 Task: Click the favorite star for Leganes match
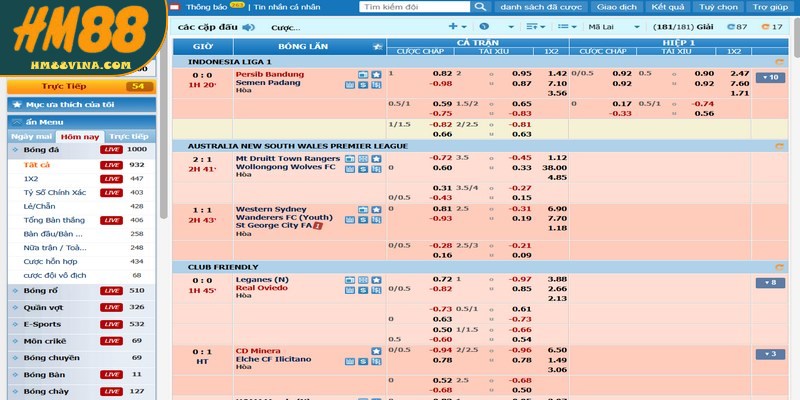(376, 279)
